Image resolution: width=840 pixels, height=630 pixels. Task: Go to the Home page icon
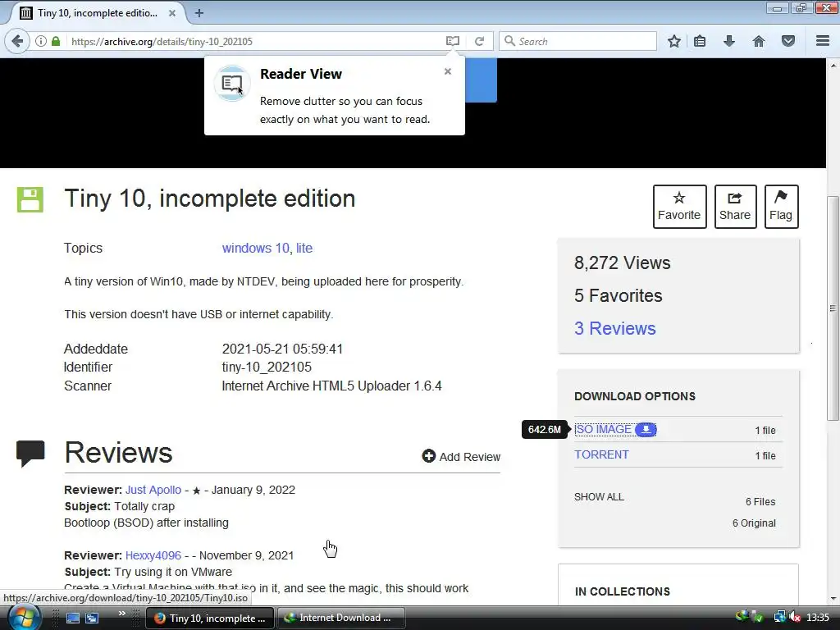point(759,41)
